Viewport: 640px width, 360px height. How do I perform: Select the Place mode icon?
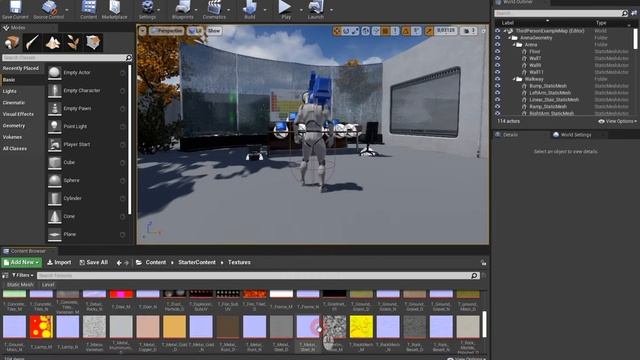tap(12, 42)
